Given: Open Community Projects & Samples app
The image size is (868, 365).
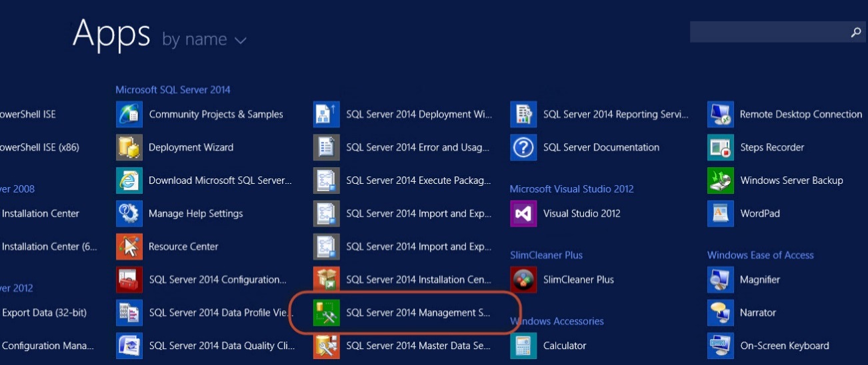Looking at the screenshot, I should (x=200, y=115).
